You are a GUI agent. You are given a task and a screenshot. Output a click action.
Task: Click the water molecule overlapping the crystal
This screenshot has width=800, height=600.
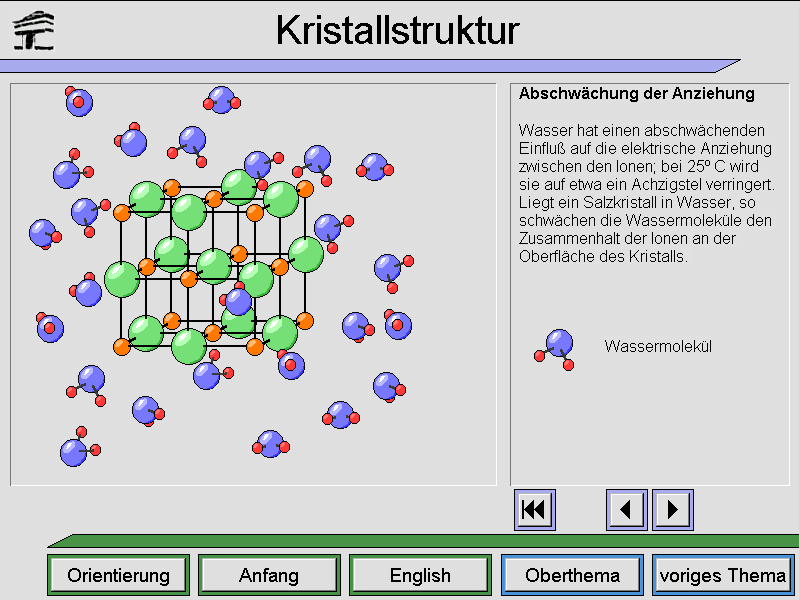pyautogui.click(x=237, y=301)
